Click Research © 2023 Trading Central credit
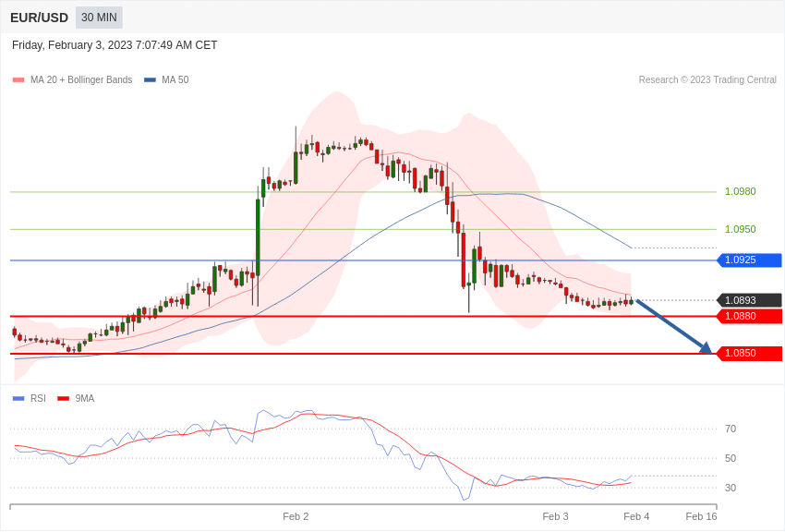The height and width of the screenshot is (532, 785). tap(707, 80)
